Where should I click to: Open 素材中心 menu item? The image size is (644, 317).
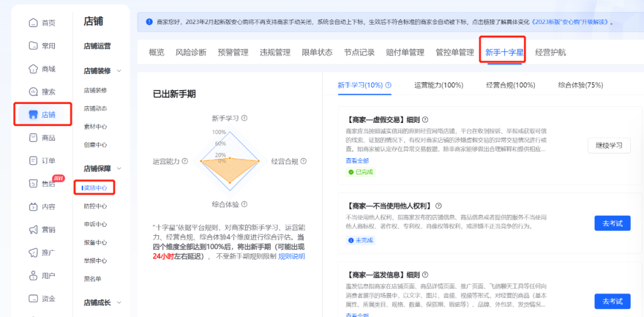[x=95, y=126]
